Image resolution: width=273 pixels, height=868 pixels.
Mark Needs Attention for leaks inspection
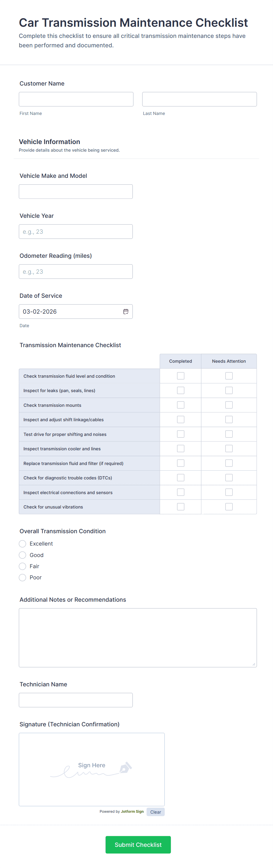(229, 390)
